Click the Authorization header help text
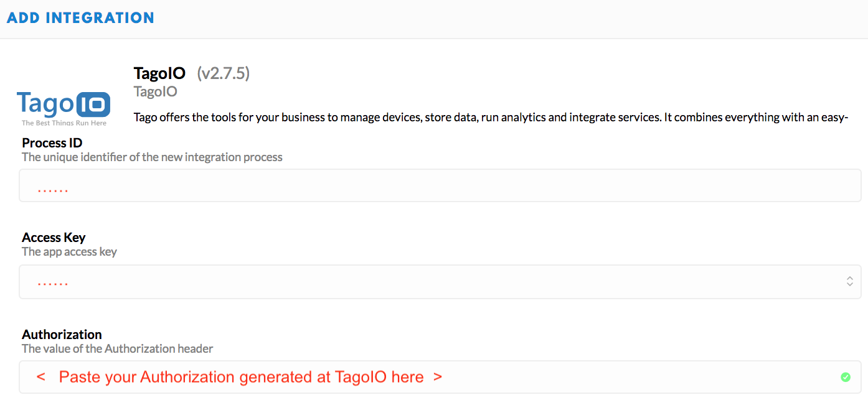 point(117,349)
